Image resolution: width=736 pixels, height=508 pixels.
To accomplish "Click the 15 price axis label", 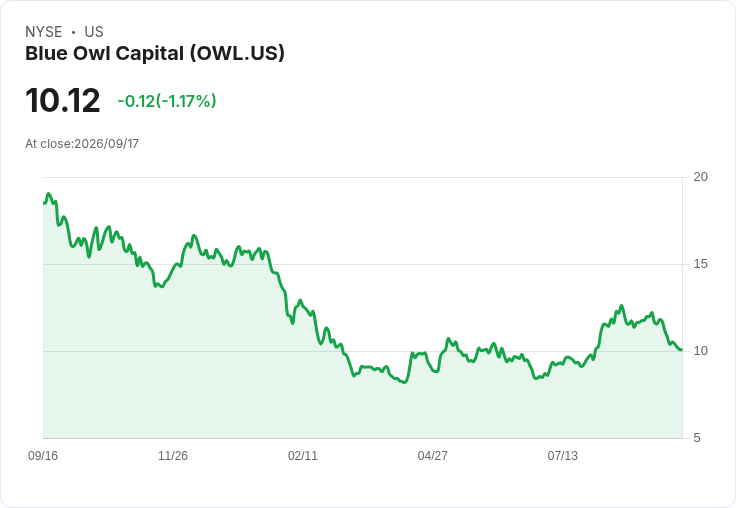I will coord(700,264).
